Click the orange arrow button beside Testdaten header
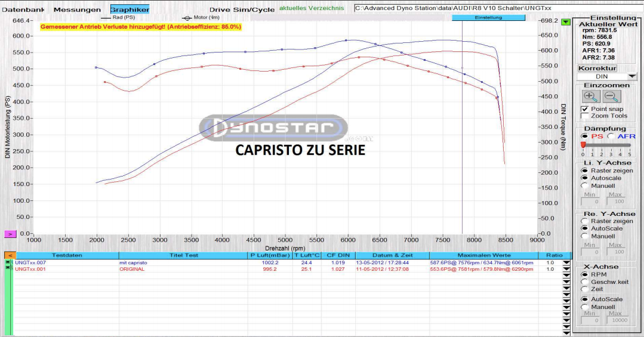644x337 pixels. coord(10,255)
